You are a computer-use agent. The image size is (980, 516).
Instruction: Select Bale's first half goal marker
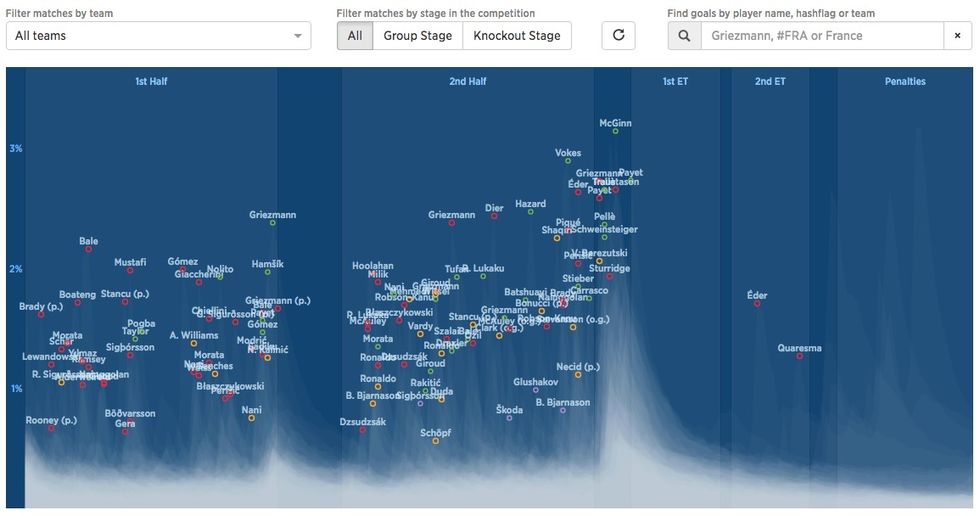(x=89, y=249)
